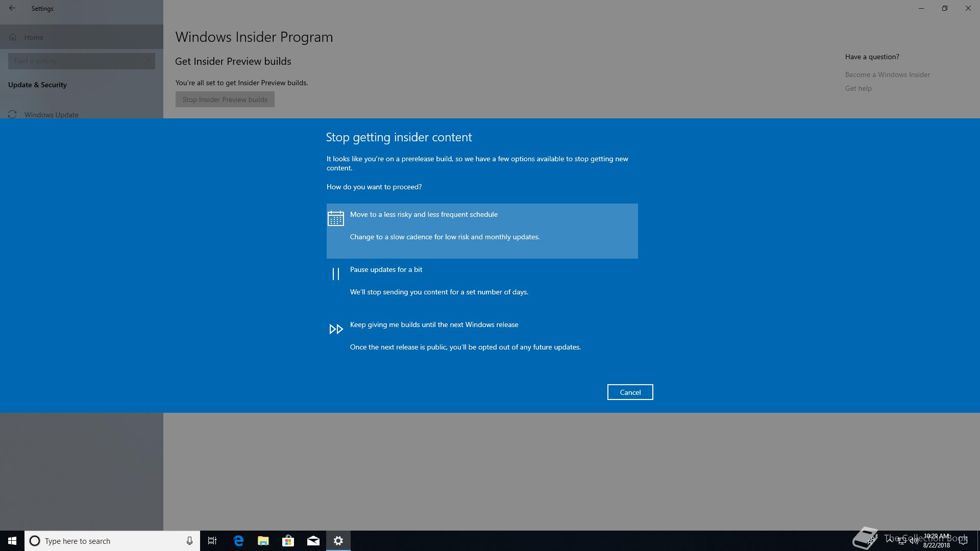Image resolution: width=980 pixels, height=551 pixels.
Task: Click Stop Insider Preview builds button
Action: [x=225, y=99]
